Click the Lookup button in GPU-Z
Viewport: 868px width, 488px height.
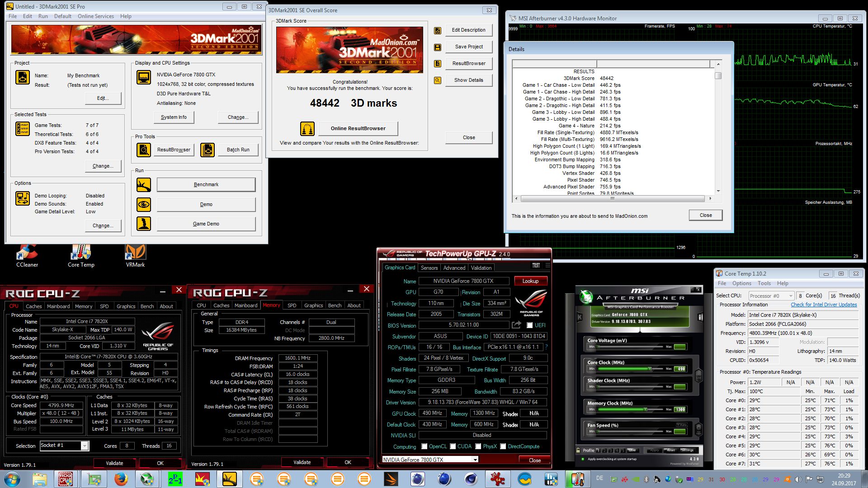pyautogui.click(x=530, y=281)
